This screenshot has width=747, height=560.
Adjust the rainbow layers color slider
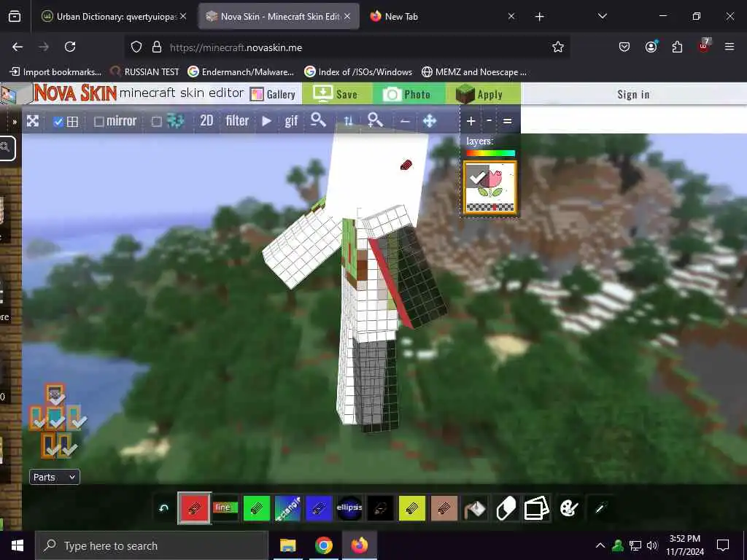(491, 153)
